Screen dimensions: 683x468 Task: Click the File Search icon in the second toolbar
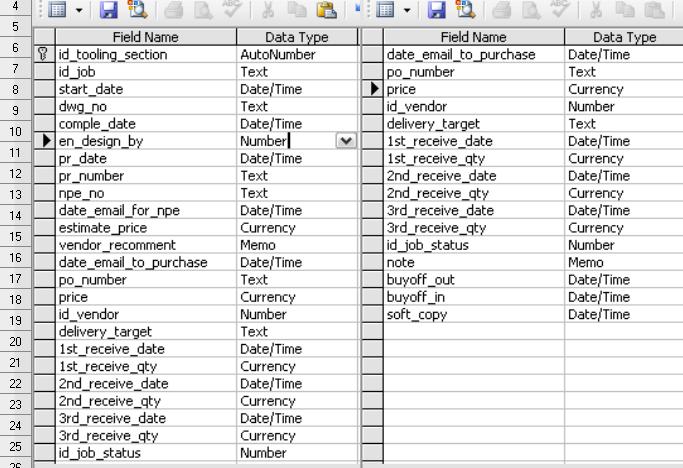point(466,9)
